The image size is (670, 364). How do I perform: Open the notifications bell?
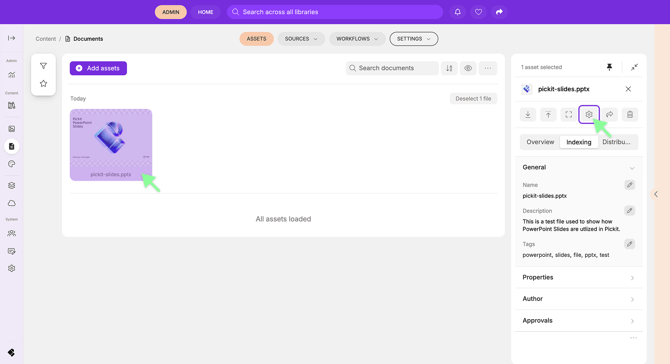coord(458,12)
